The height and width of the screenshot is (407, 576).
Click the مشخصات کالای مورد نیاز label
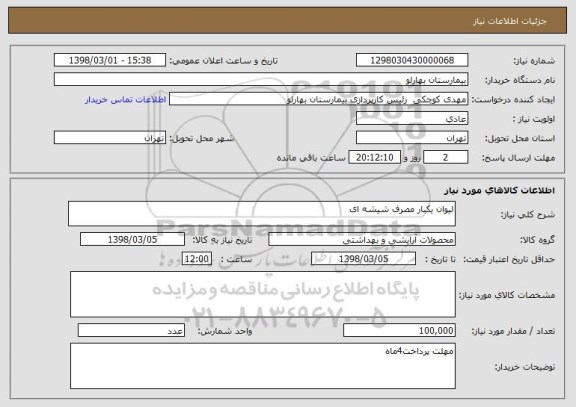[x=507, y=295]
